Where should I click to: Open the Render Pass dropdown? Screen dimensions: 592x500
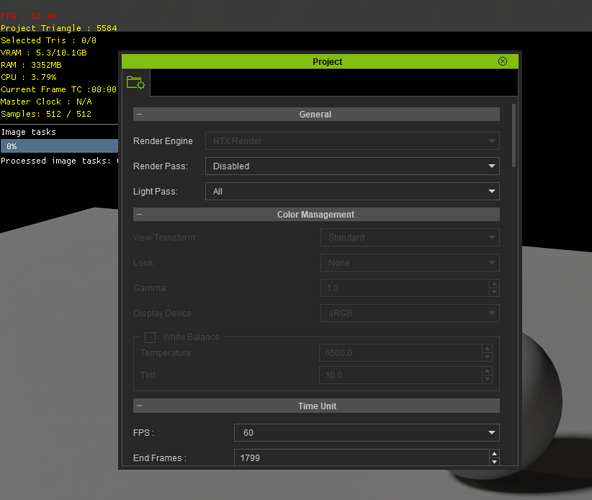click(352, 166)
